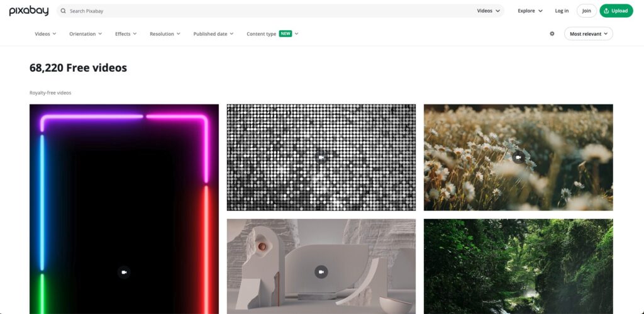Click the green Upload button
Viewport: 644px width, 314px height.
tap(616, 11)
